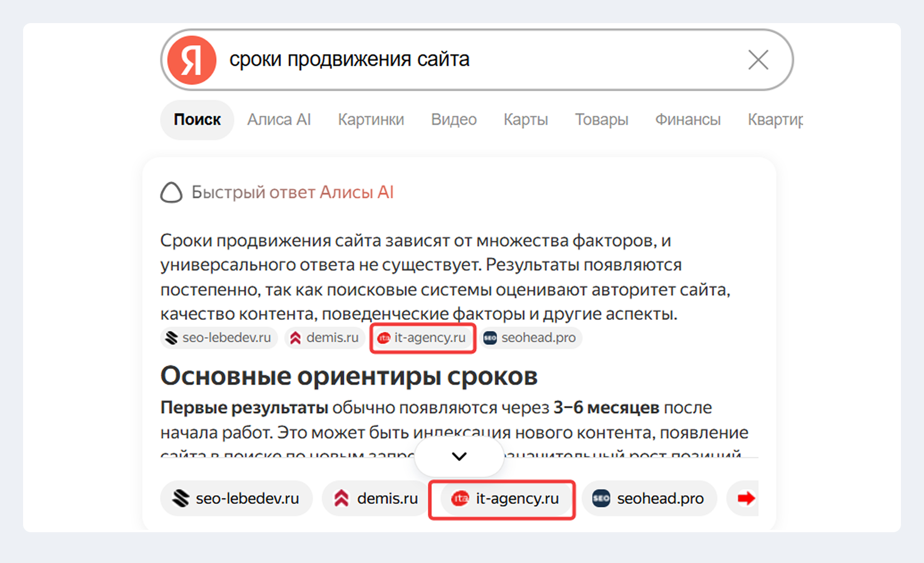Click the Alice AI outline icon
Image resolution: width=924 pixels, height=563 pixels.
click(x=171, y=192)
